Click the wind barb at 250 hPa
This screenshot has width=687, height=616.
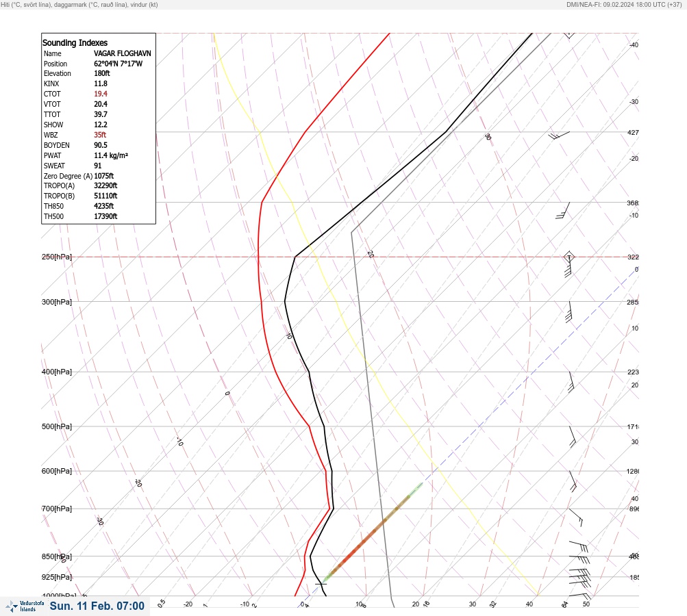pos(569,264)
